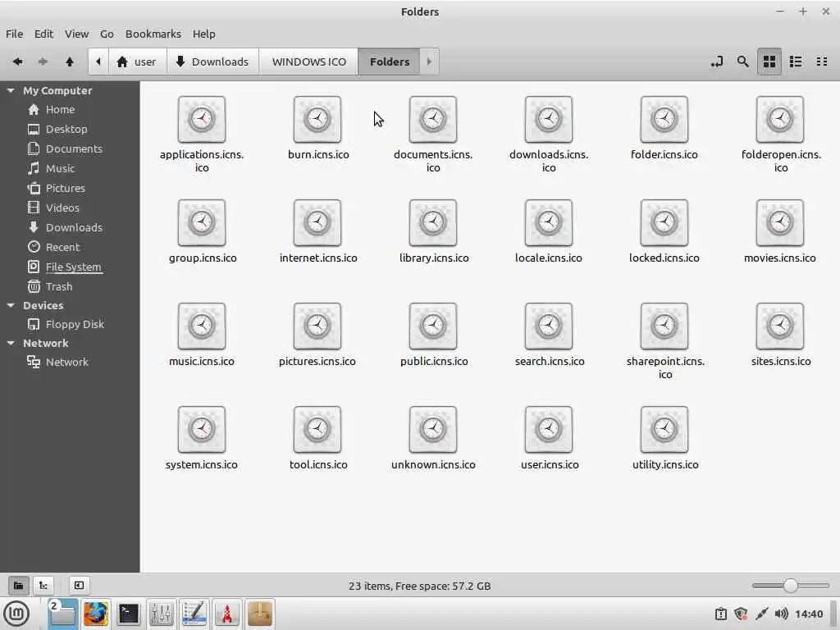Image resolution: width=840 pixels, height=630 pixels.
Task: Open Floppy Disk device in sidebar
Action: point(75,324)
